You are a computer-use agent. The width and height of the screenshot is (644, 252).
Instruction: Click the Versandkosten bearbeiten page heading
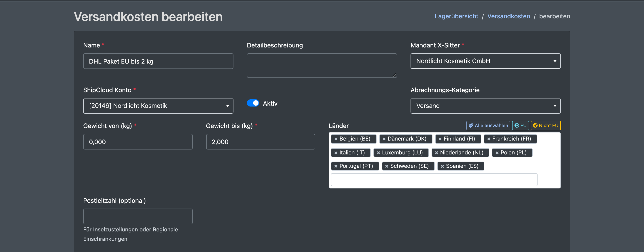(x=148, y=17)
